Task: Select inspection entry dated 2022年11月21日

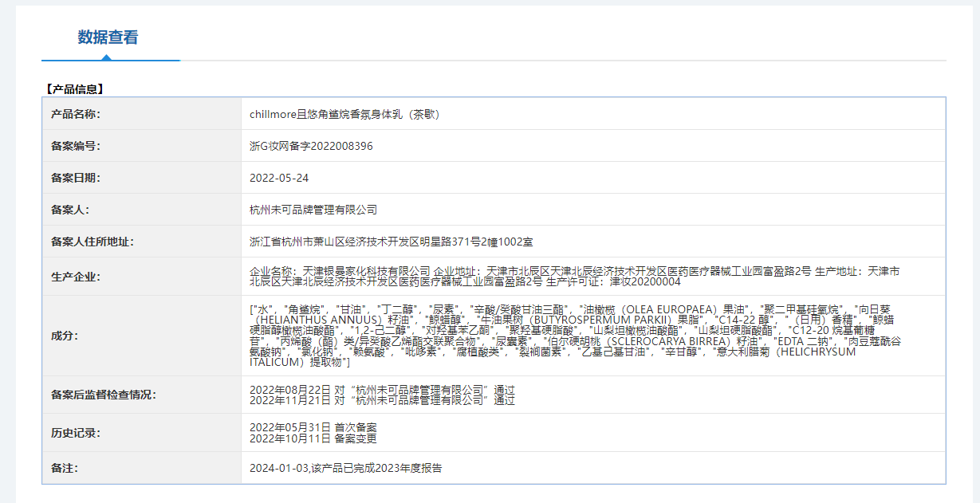Action: coord(383,400)
